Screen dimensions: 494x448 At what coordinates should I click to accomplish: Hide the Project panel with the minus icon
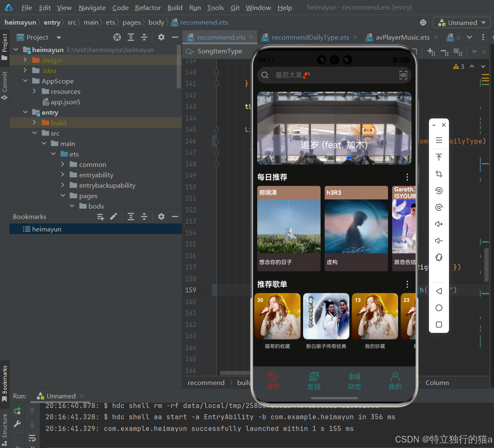175,37
